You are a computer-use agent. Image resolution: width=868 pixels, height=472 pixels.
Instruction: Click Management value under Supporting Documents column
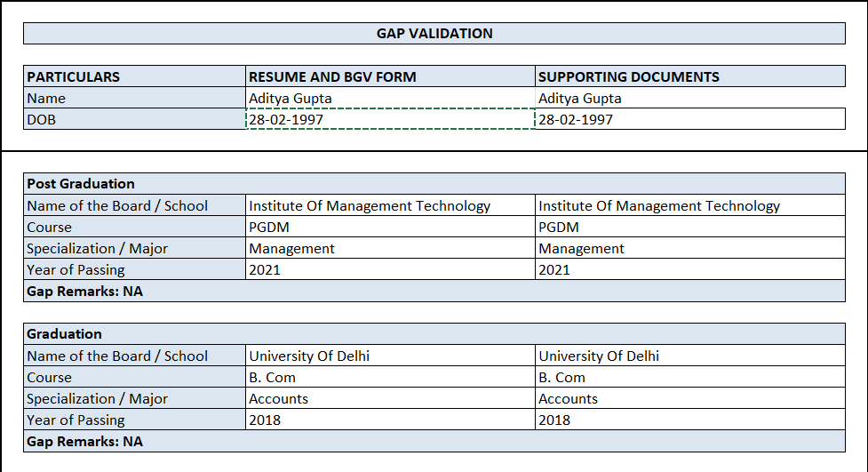pyautogui.click(x=689, y=249)
